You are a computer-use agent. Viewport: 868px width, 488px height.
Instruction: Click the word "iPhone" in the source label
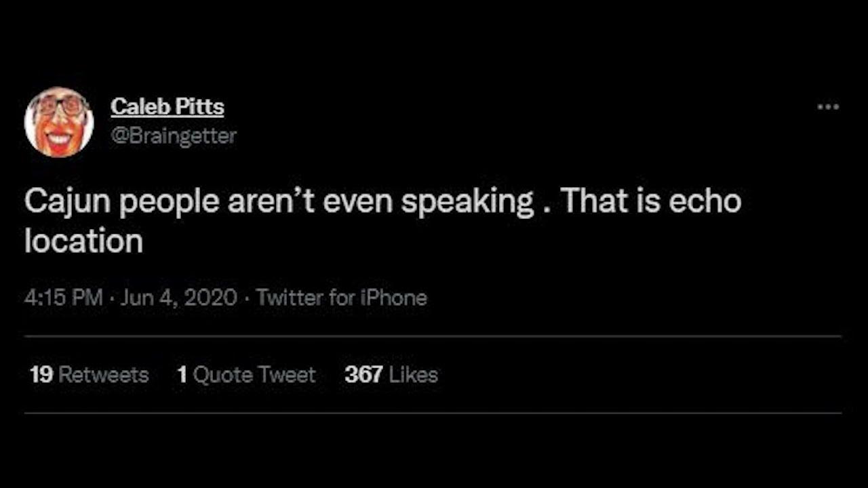pyautogui.click(x=397, y=298)
